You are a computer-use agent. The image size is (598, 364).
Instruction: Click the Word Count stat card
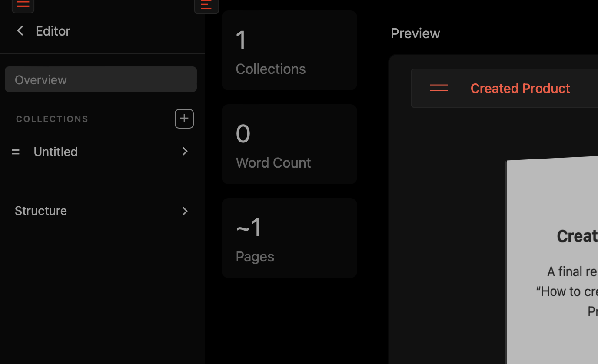click(289, 144)
